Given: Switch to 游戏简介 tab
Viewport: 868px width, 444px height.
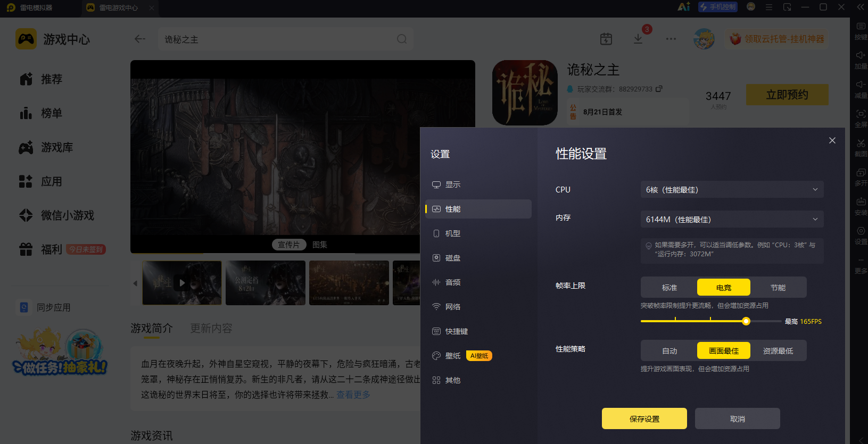Looking at the screenshot, I should [152, 329].
